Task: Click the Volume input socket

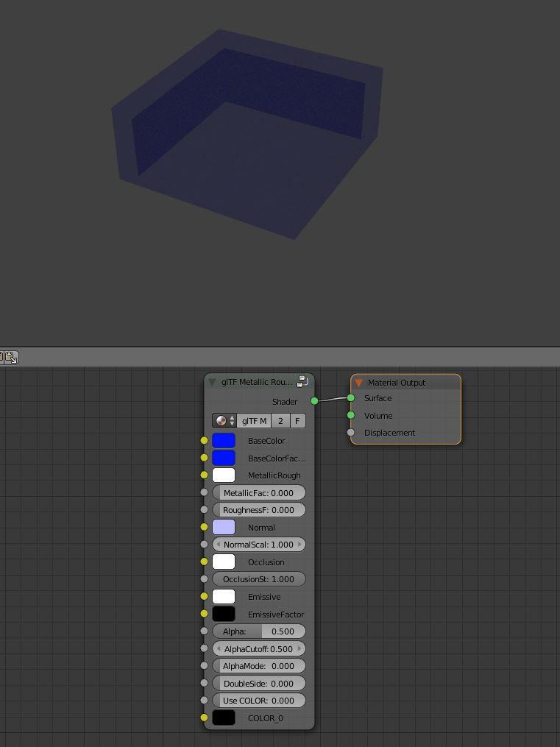Action: coord(351,415)
